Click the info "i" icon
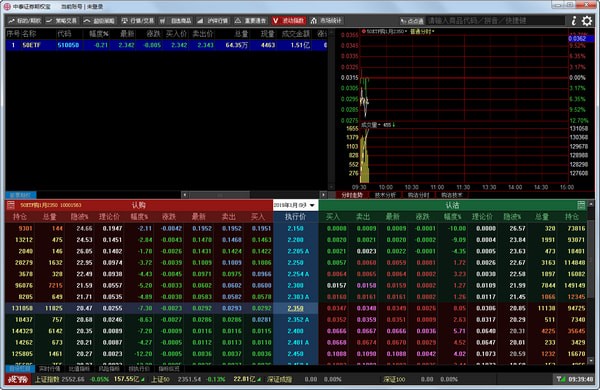 pos(574,21)
